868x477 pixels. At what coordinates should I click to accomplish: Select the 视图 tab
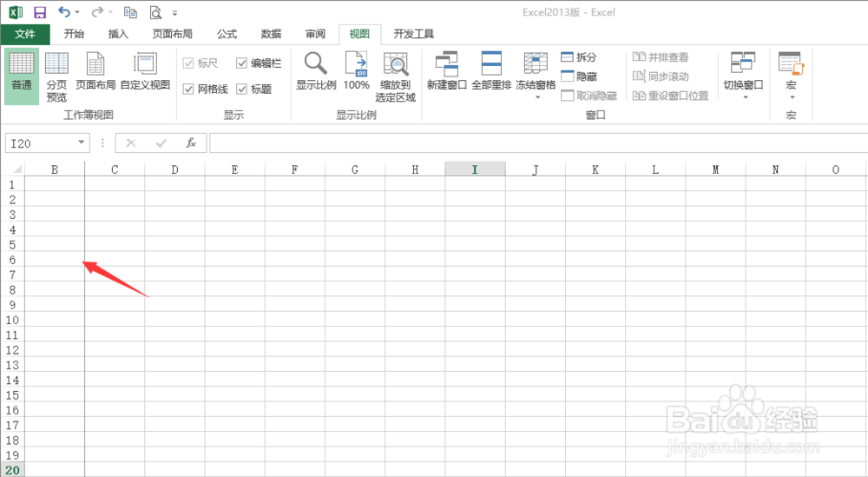click(359, 35)
